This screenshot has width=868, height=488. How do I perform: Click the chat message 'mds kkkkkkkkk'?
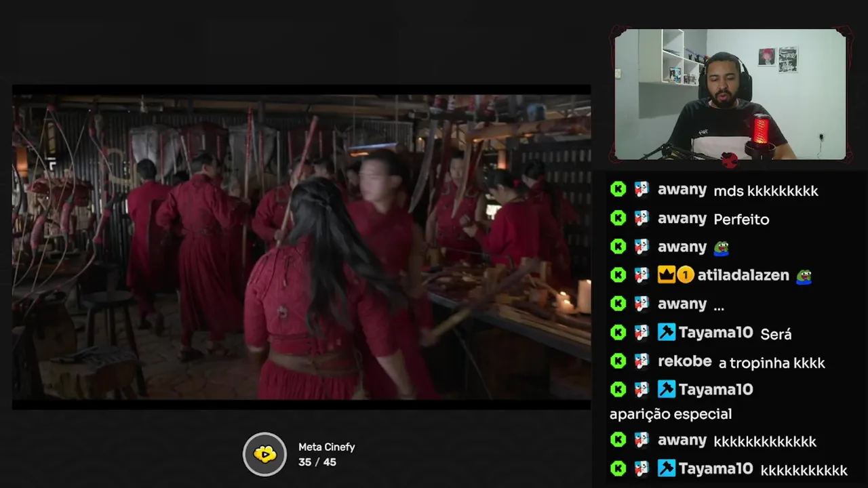click(x=766, y=191)
